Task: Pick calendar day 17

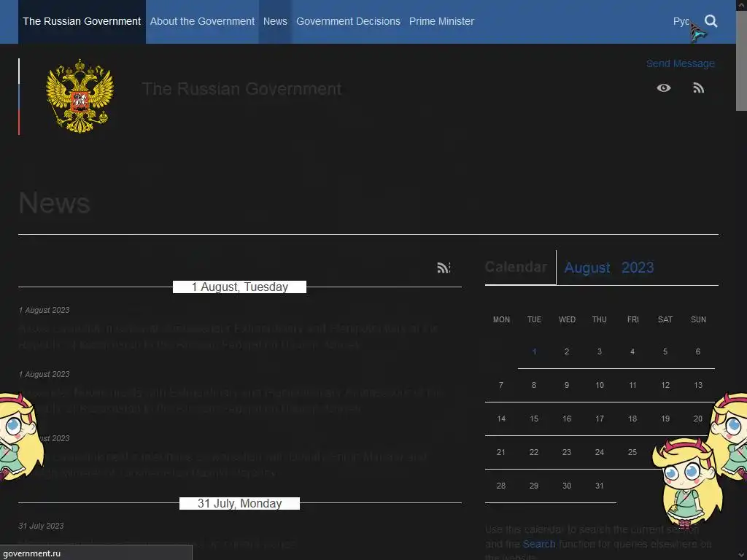Action: point(600,419)
